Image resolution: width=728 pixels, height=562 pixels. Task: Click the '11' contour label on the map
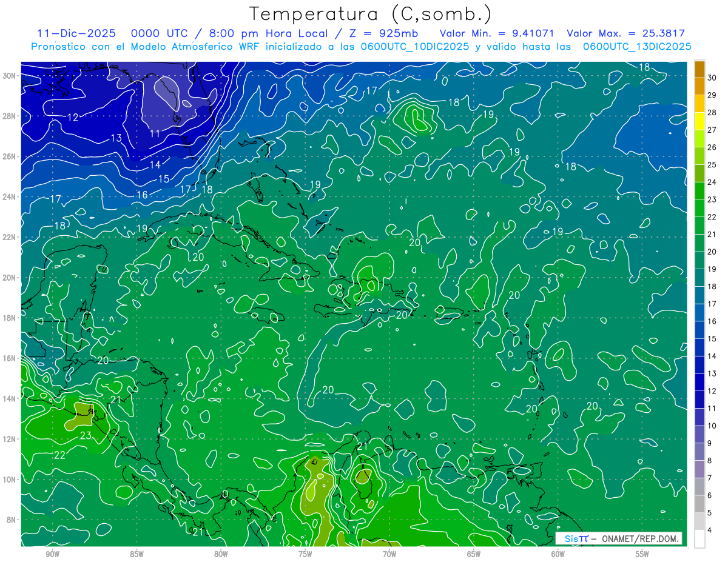[155, 133]
